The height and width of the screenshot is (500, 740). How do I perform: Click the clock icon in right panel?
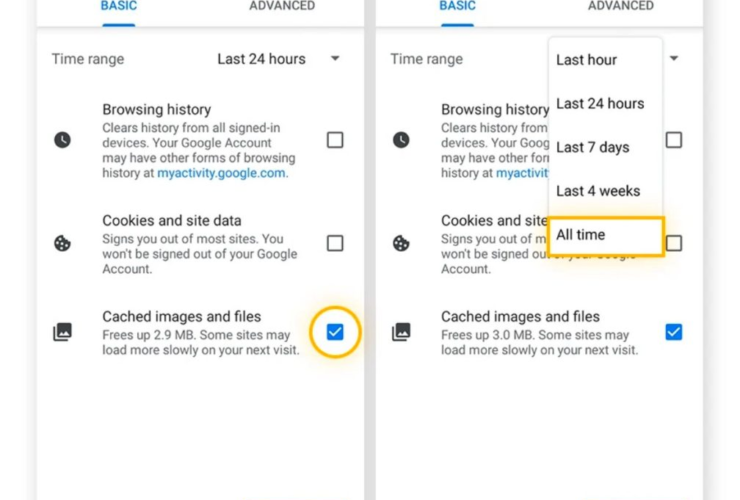point(401,140)
